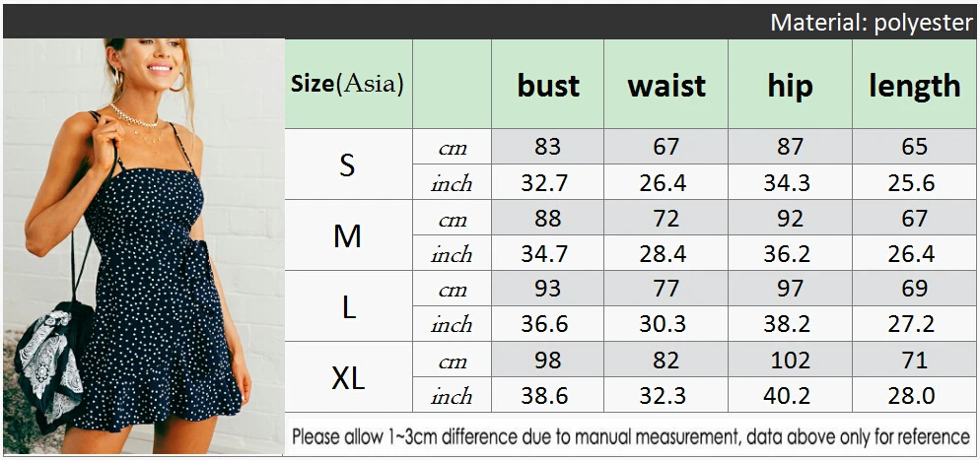Choose size XL row label
This screenshot has width=980, height=460.
click(348, 377)
